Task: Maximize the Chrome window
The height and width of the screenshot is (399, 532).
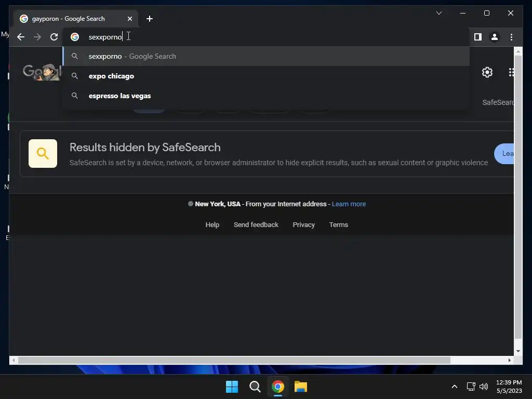Action: point(486,13)
